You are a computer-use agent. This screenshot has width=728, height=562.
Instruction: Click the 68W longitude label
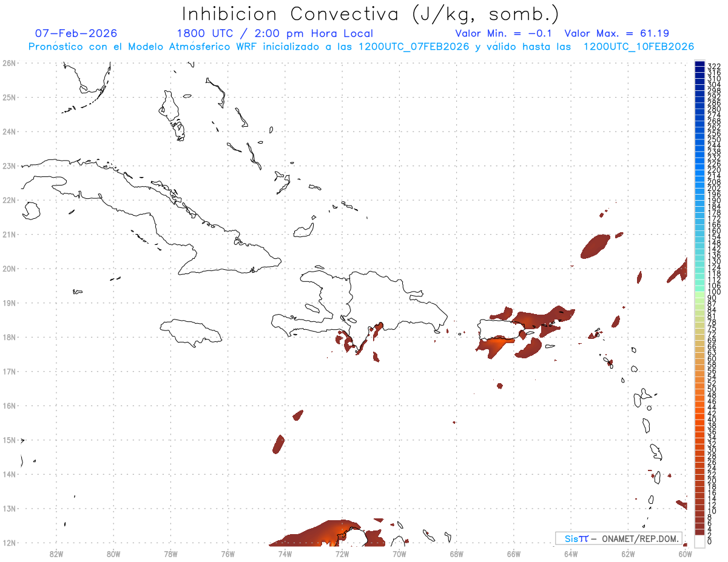tap(457, 553)
